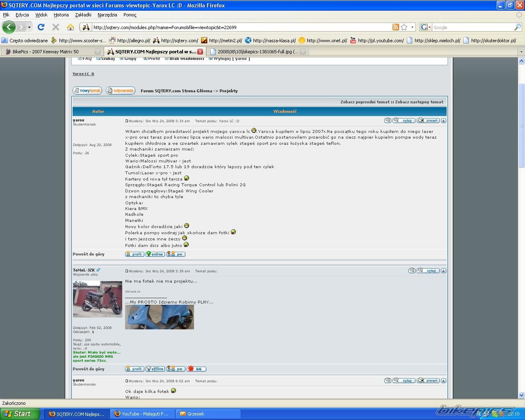Edit the first post with 'zmień'

[x=428, y=121]
